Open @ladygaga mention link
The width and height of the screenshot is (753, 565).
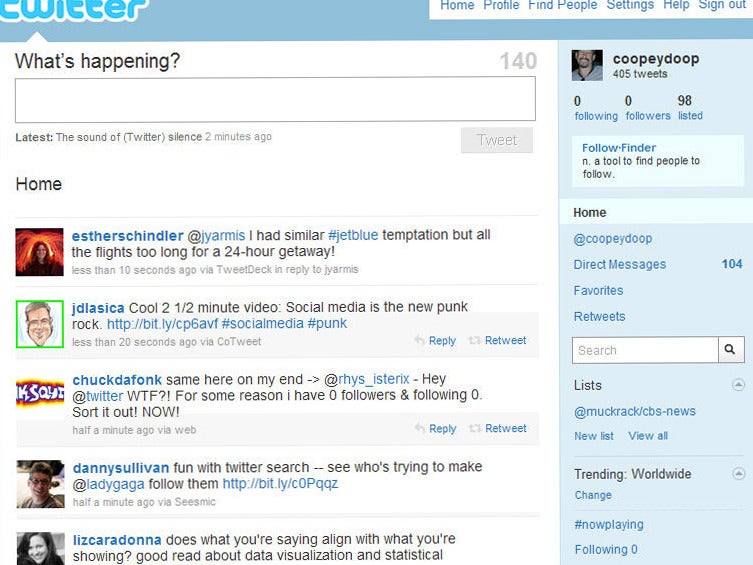click(x=109, y=484)
